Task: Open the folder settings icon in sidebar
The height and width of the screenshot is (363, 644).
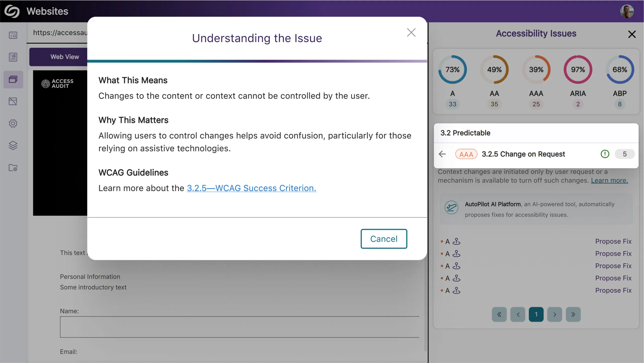Action: pyautogui.click(x=13, y=168)
